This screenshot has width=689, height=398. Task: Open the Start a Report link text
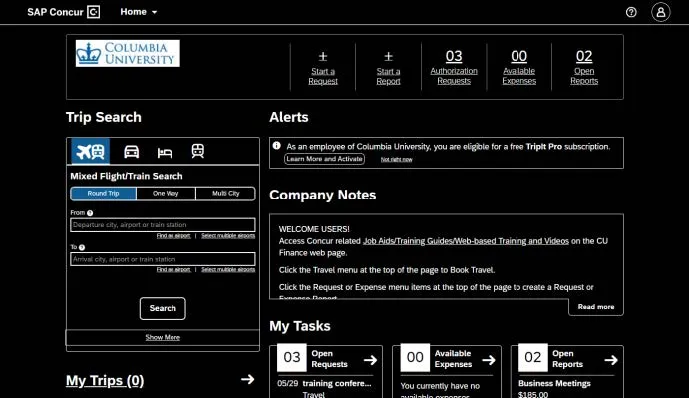coord(388,76)
